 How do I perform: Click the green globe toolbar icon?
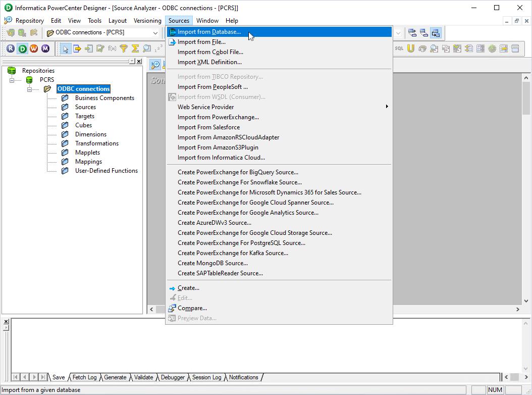(492, 48)
